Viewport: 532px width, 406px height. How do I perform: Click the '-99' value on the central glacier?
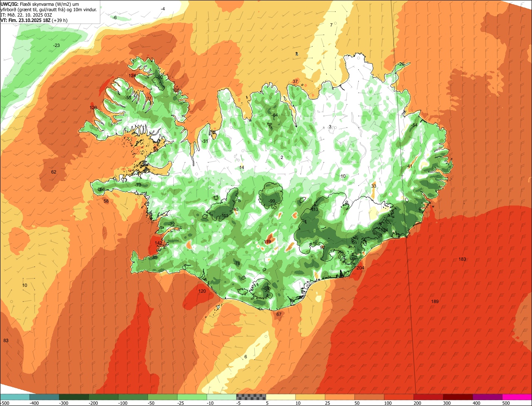coord(272,201)
